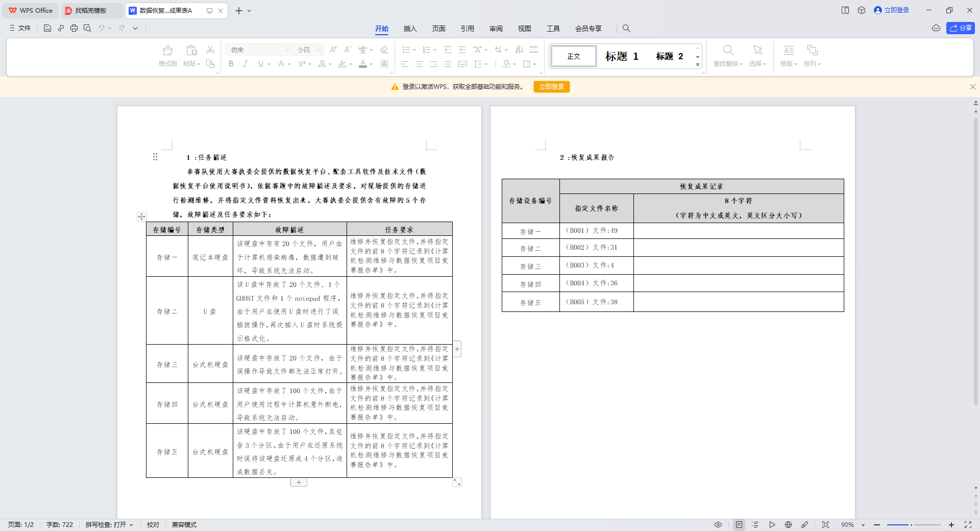Click the italic formatting icon

[246, 64]
